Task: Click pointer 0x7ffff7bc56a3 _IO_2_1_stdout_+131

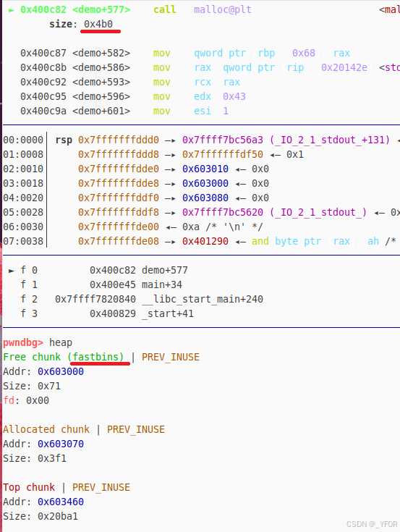Action: [286, 140]
